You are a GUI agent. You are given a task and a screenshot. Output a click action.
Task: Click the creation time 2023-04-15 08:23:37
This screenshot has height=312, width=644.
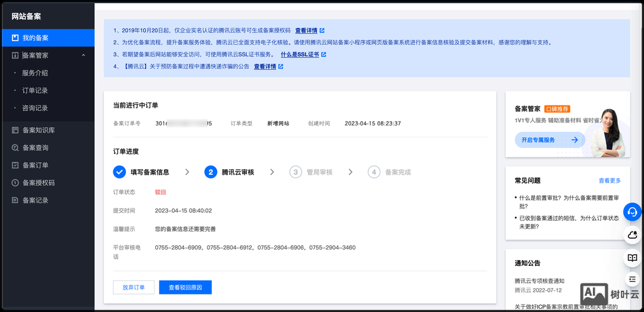coord(373,124)
